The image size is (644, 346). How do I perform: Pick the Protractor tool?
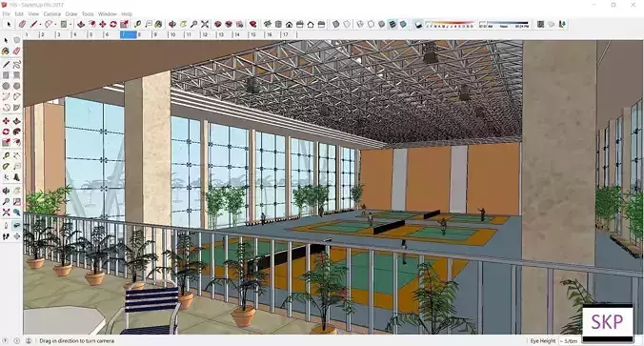point(6,167)
